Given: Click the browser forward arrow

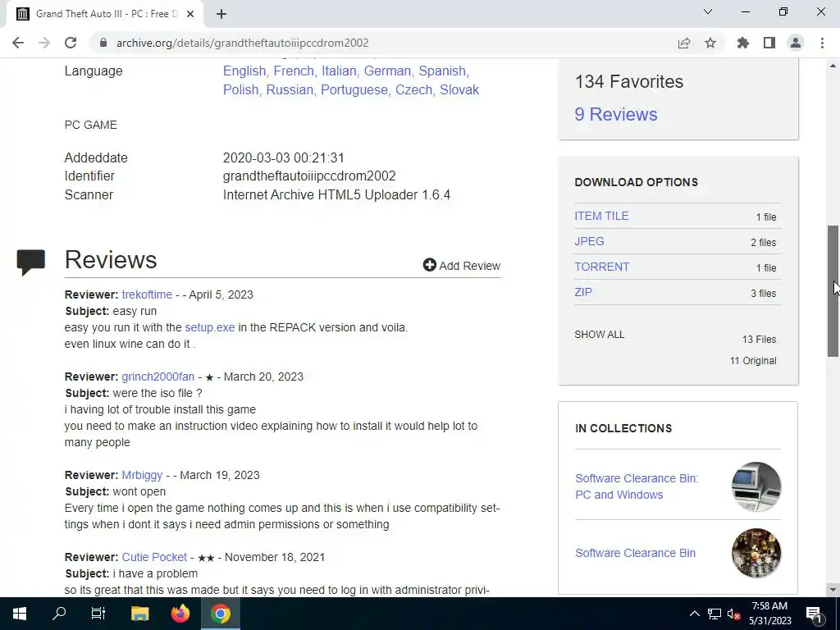Looking at the screenshot, I should coord(44,43).
